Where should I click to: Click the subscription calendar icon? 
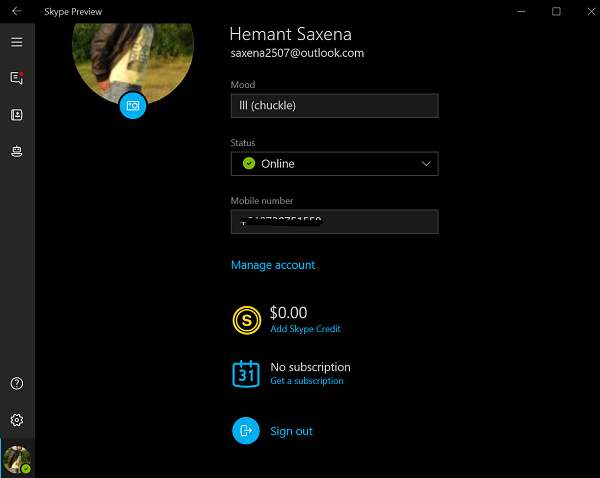point(246,373)
